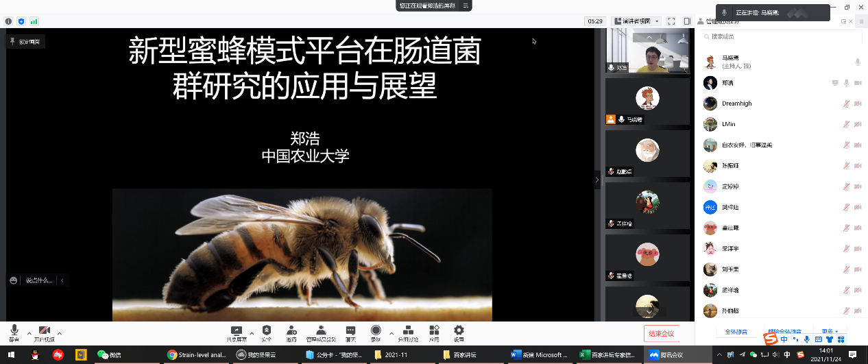Image resolution: width=868 pixels, height=364 pixels.
Task: Open the security (安全) shield icon
Action: tap(267, 331)
